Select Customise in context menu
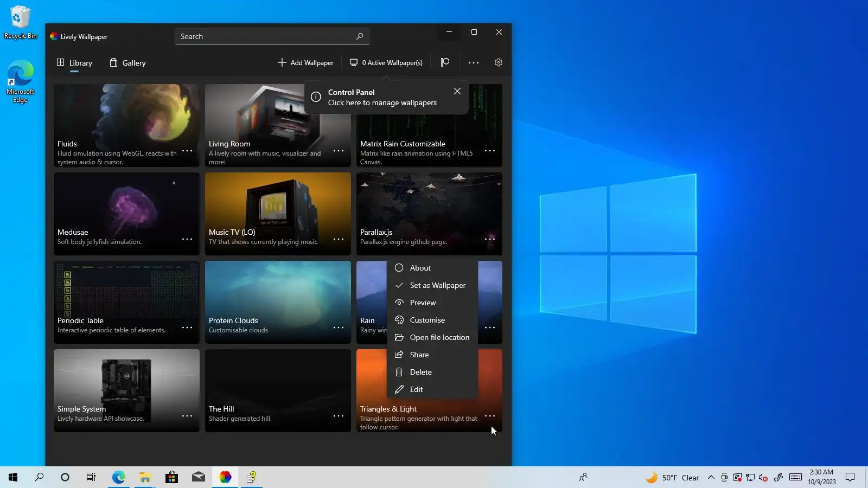868x488 pixels. point(432,320)
